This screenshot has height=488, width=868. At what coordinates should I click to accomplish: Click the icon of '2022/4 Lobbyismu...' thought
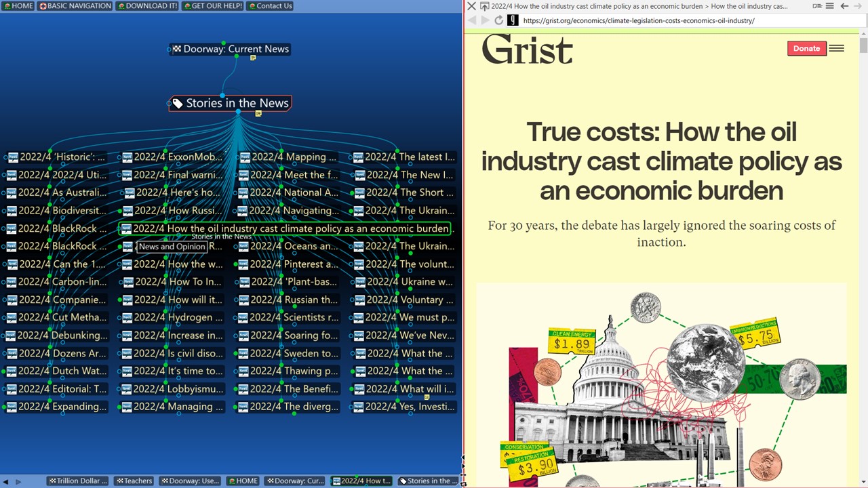(127, 389)
